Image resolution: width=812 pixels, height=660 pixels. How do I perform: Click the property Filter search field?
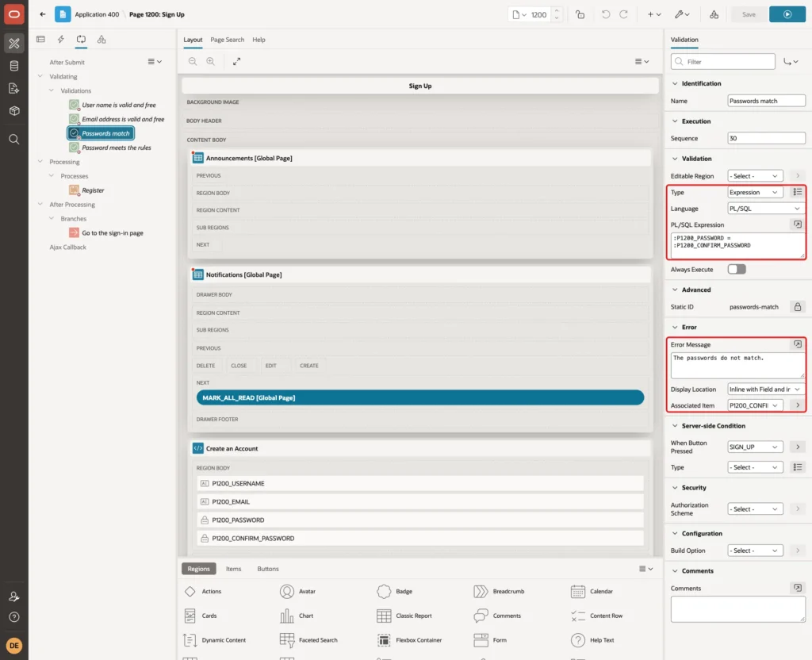pos(723,62)
